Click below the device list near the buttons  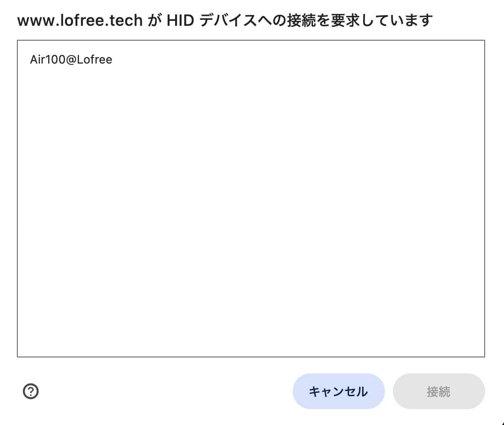point(198,391)
